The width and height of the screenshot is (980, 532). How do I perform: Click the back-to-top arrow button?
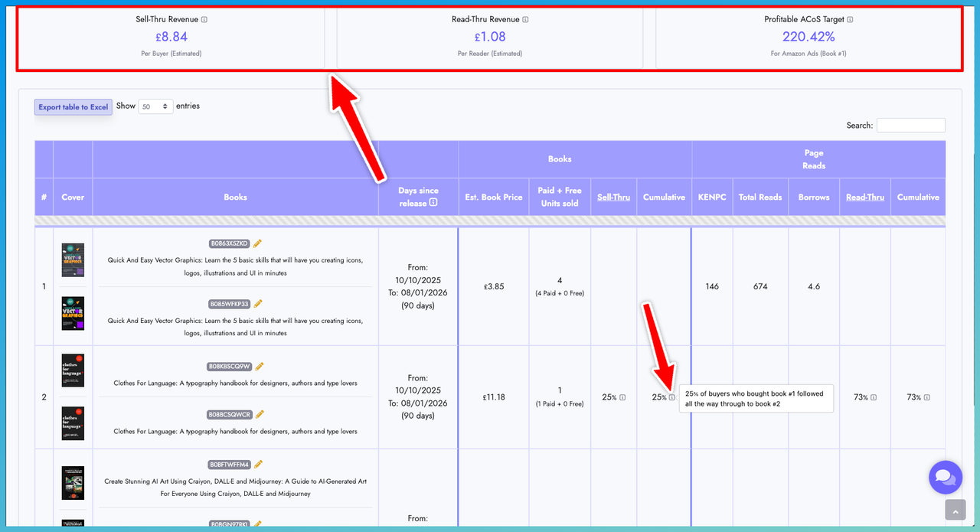pos(955,510)
